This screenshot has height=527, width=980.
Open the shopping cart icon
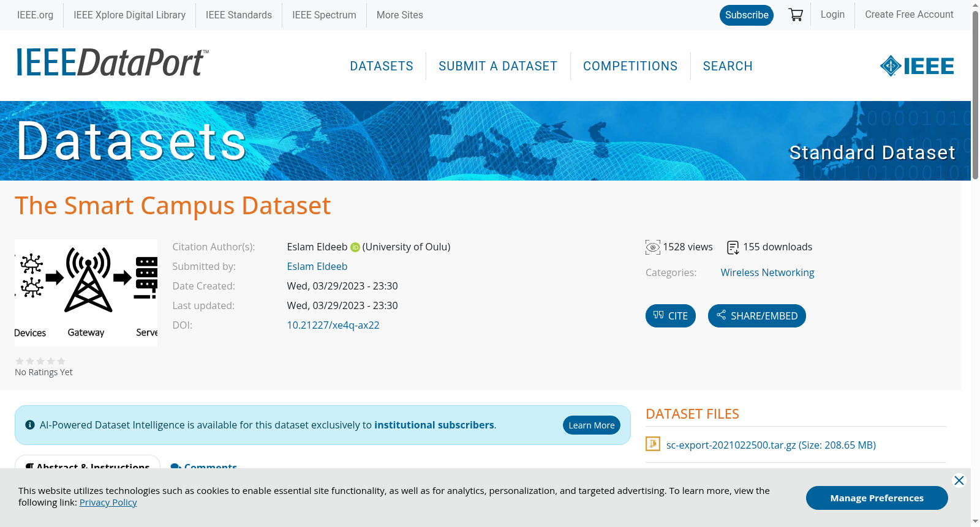[x=796, y=15]
